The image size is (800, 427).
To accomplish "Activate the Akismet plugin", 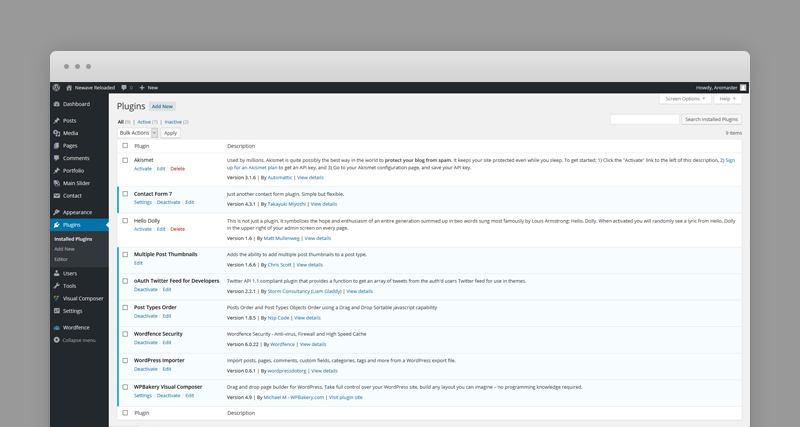I will click(143, 169).
